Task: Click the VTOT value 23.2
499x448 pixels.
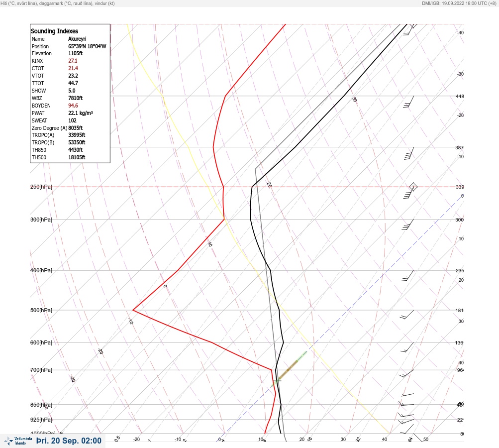Action: pos(73,76)
